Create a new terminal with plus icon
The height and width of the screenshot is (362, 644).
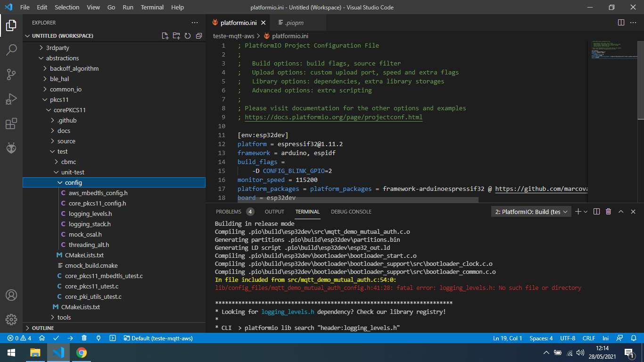[578, 212]
